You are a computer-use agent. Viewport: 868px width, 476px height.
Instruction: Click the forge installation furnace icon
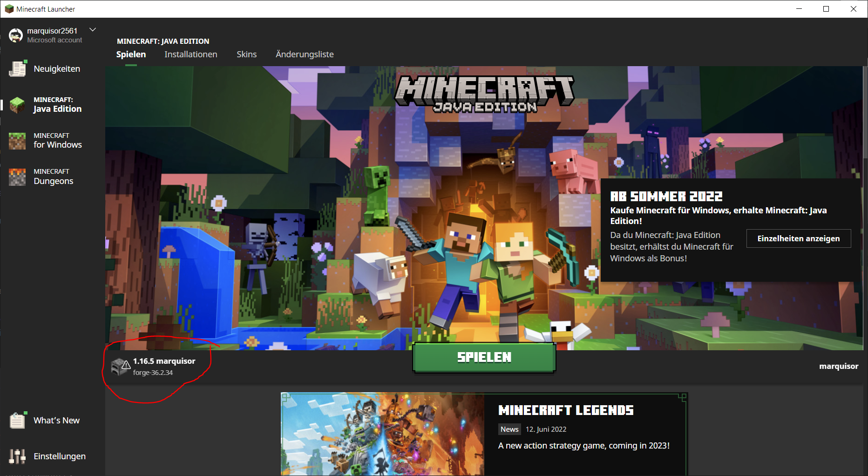(121, 367)
